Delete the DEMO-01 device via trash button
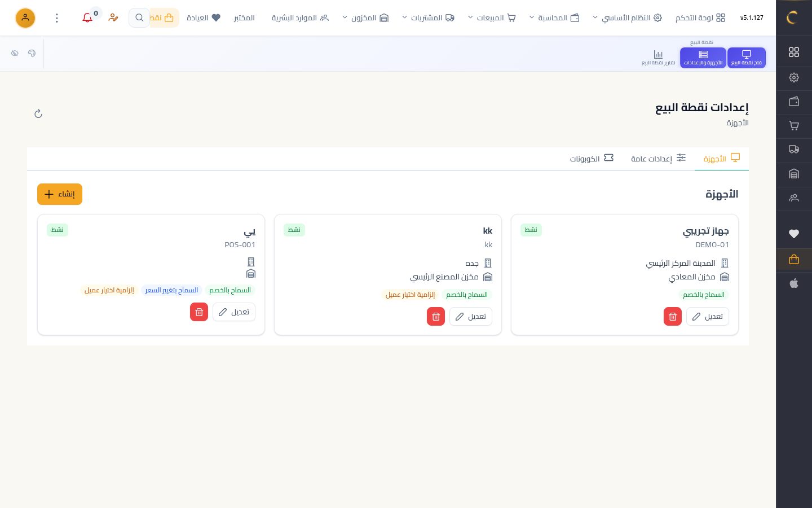This screenshot has height=508, width=812. [x=673, y=317]
